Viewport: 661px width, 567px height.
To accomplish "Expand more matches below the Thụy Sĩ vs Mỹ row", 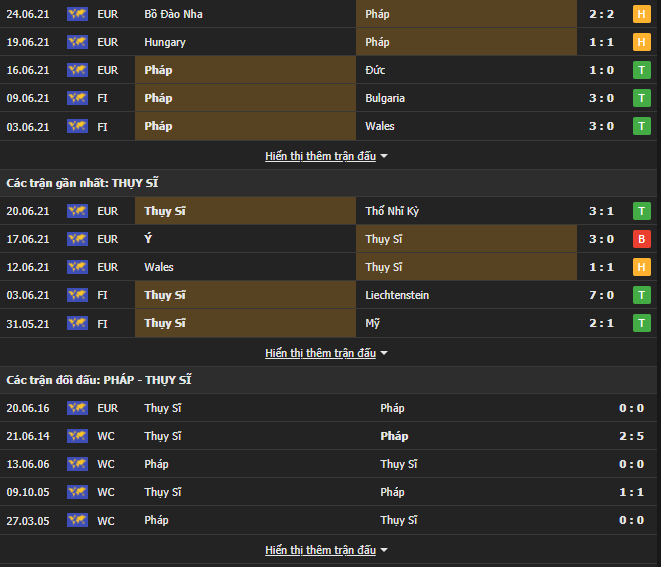I will [326, 353].
